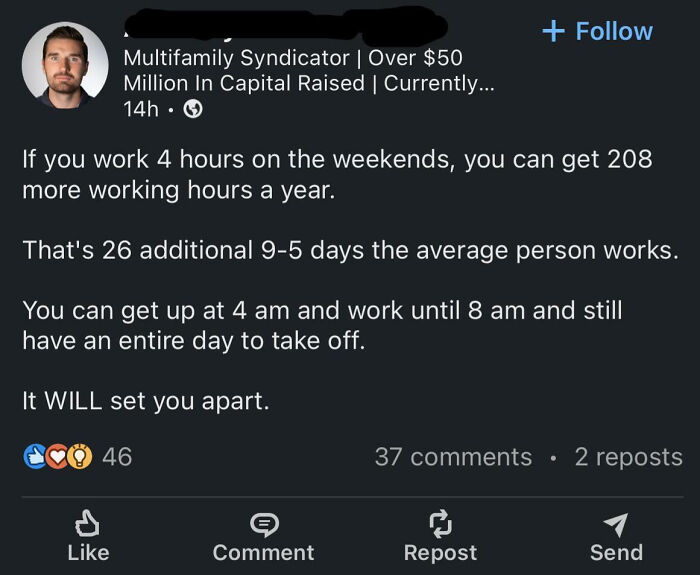Click the thumbs-up icon above Like
700x575 pixels.
(87, 522)
